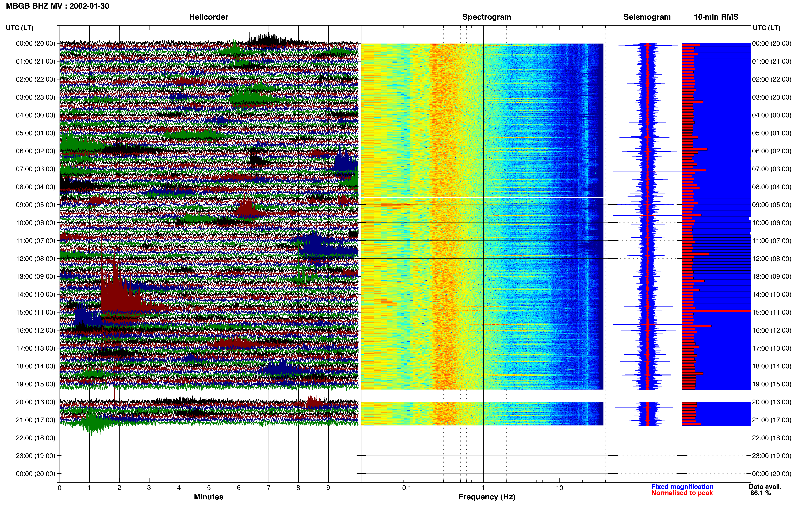Click the 'Minutes' axis label
Image resolution: width=812 pixels, height=508 pixels.
click(x=209, y=497)
